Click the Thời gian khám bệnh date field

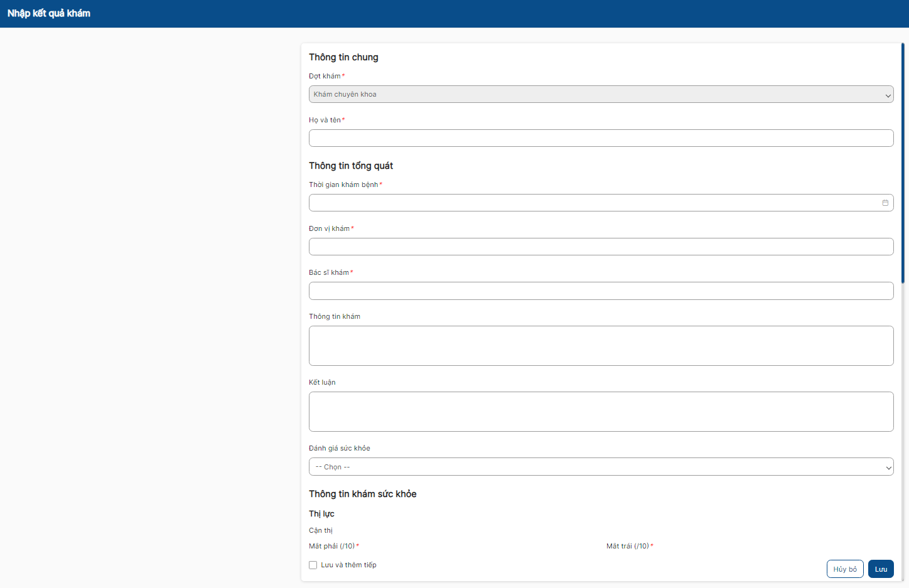(x=593, y=203)
